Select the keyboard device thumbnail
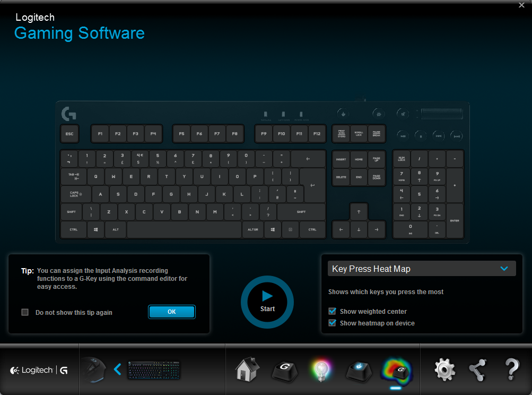This screenshot has width=532, height=395. [154, 370]
